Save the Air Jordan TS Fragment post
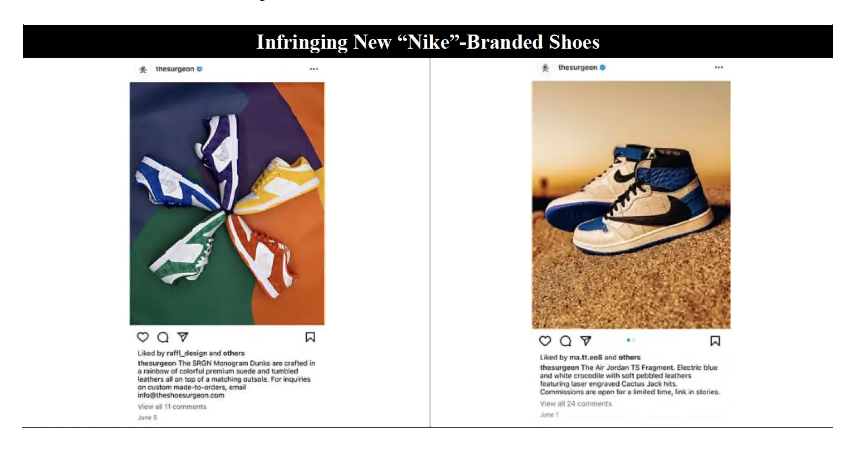This screenshot has height=452, width=868. click(x=715, y=341)
